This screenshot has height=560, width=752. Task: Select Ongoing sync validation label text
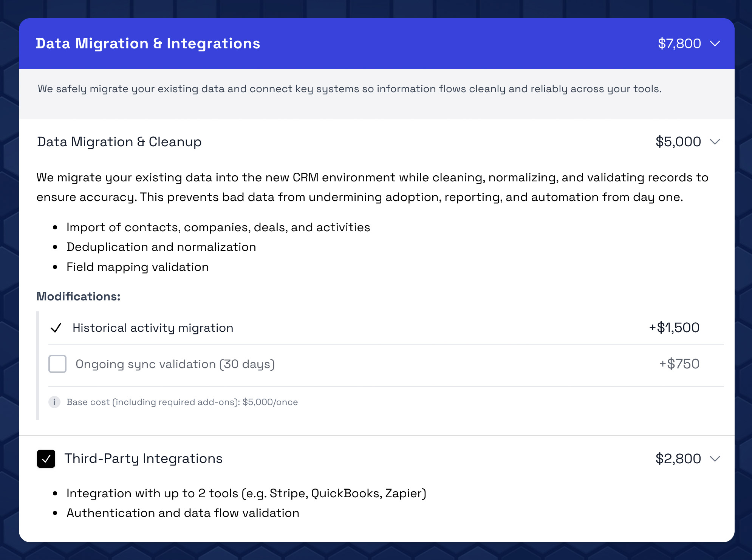click(175, 364)
